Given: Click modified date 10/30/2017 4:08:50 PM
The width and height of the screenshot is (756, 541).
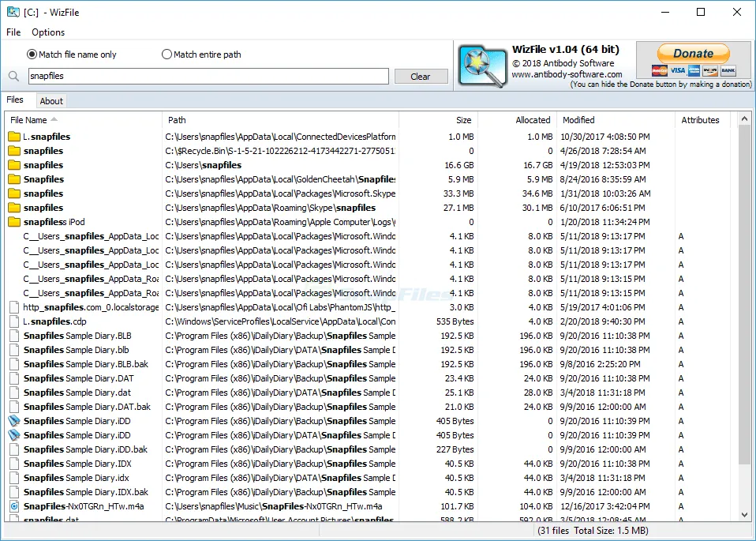Looking at the screenshot, I should pos(605,137).
